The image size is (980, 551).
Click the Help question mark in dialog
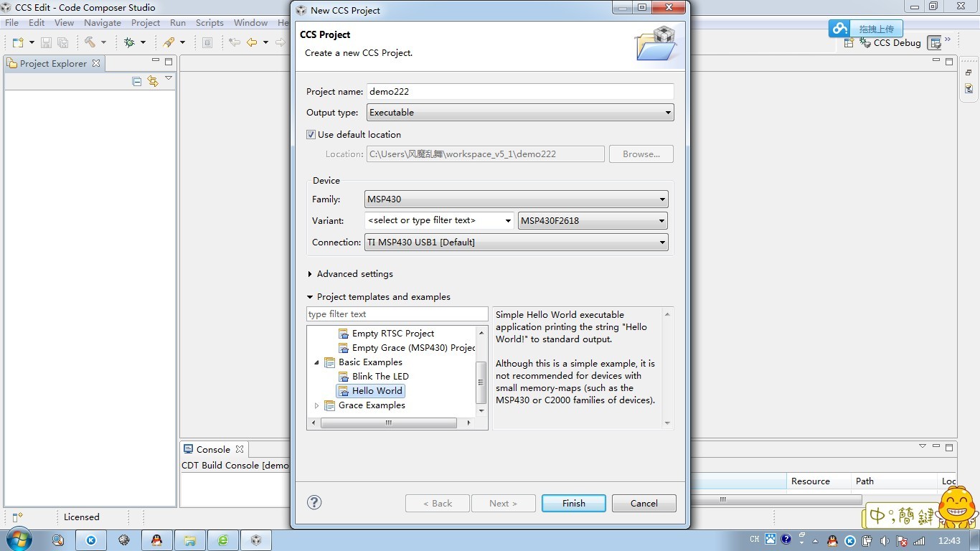point(314,502)
